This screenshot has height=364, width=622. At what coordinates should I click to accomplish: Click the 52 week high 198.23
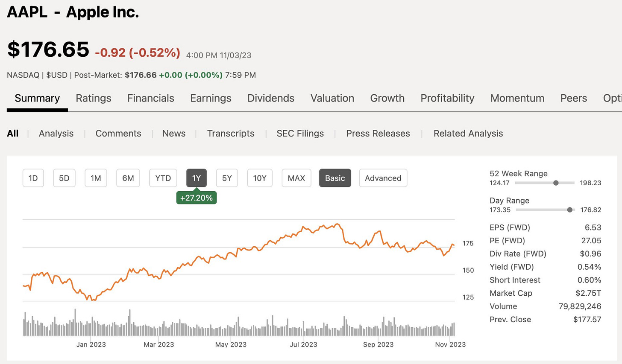point(590,183)
